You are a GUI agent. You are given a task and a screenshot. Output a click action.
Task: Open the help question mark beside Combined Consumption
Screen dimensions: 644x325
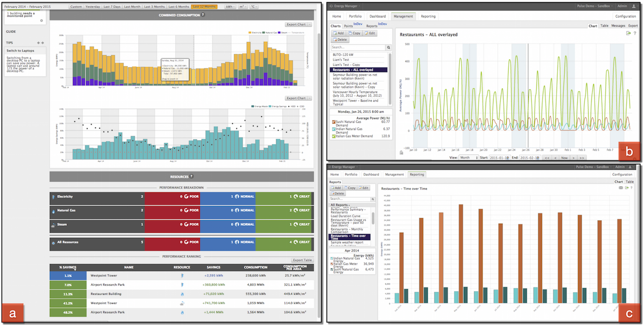click(203, 15)
